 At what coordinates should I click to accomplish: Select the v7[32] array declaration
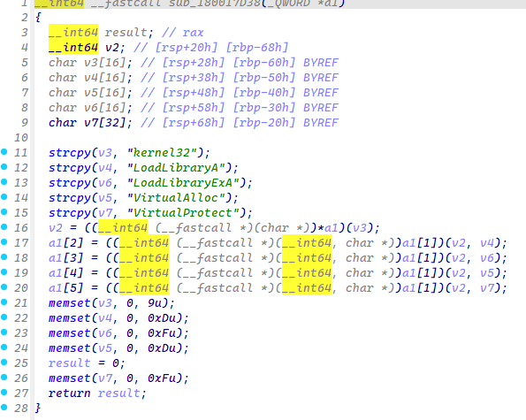pyautogui.click(x=104, y=123)
